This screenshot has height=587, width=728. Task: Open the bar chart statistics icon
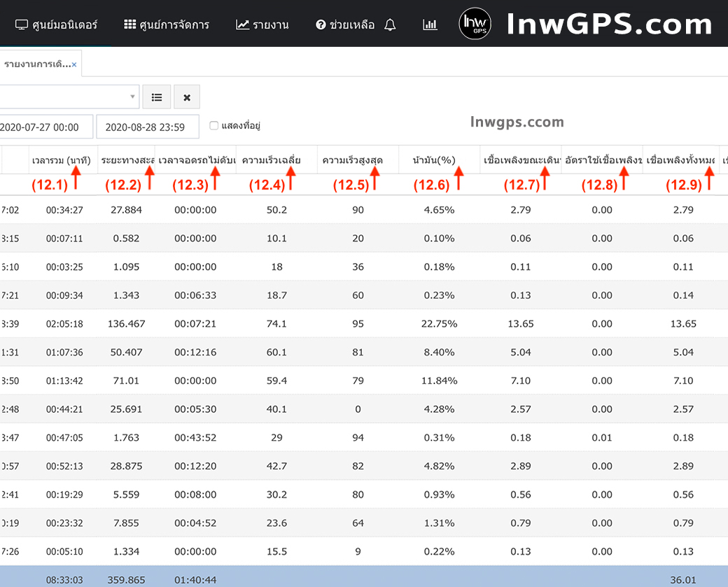(x=430, y=25)
